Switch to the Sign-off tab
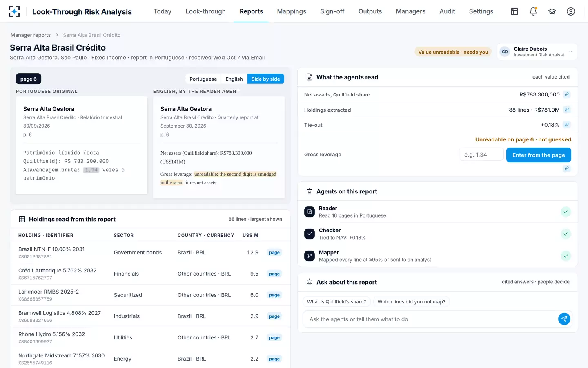Image resolution: width=588 pixels, height=368 pixels. [x=332, y=11]
